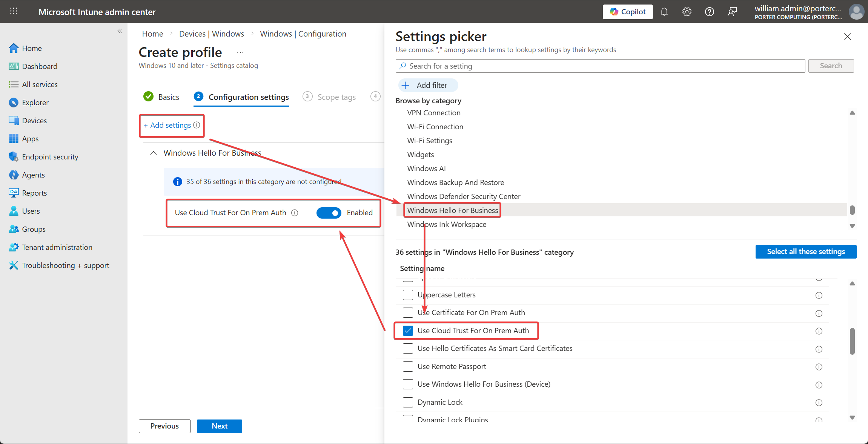Screen dimensions: 868x444
Task: Collapse the Windows Hello For Business section
Action: click(x=154, y=153)
